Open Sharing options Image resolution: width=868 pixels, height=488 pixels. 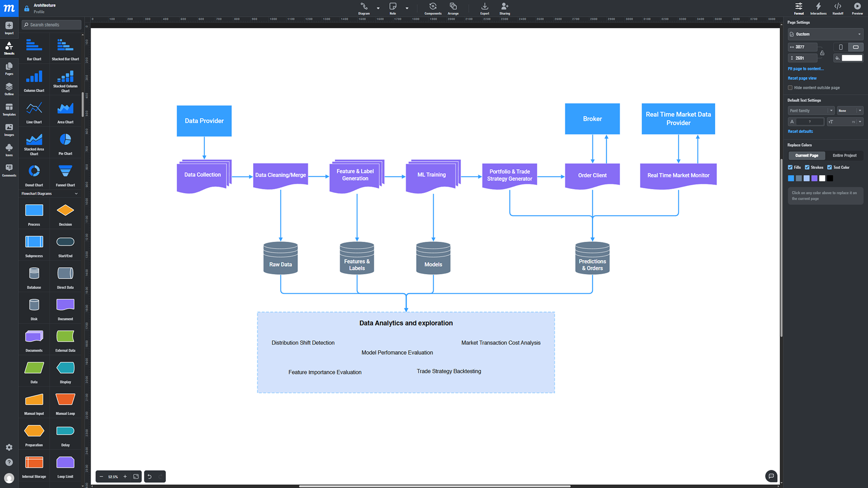505,8
